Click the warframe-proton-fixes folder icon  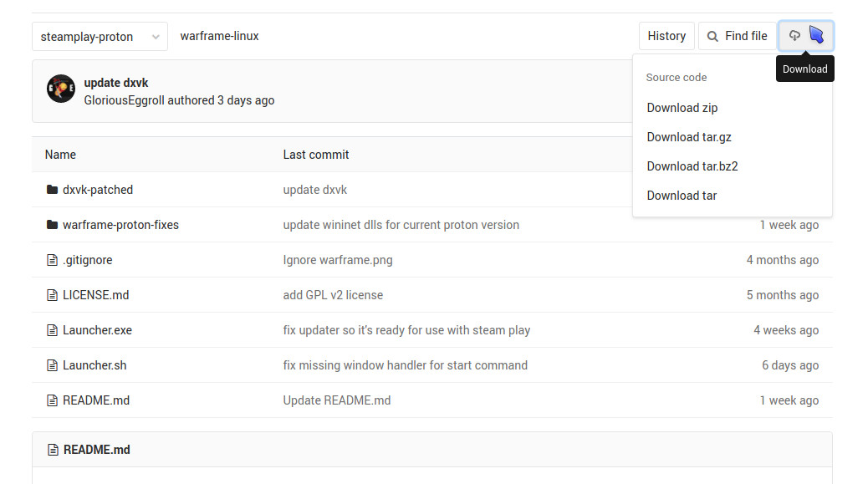coord(52,225)
